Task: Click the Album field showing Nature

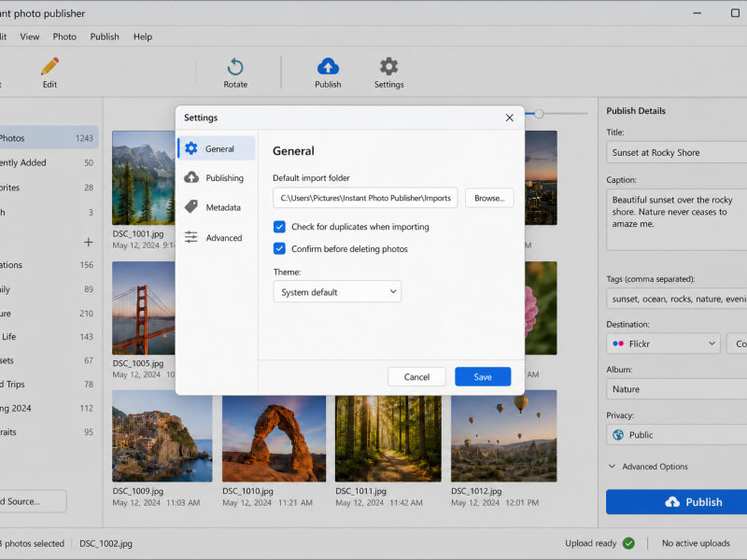Action: [676, 388]
